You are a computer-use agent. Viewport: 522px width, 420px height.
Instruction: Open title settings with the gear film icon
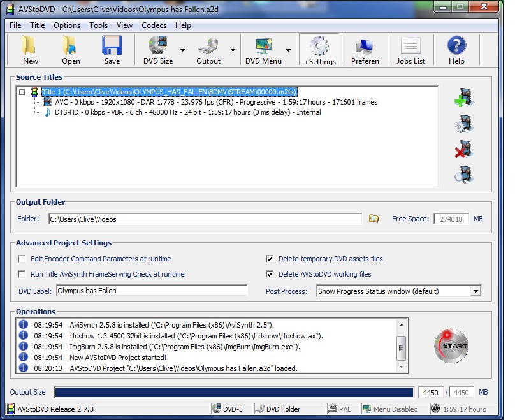(x=464, y=124)
